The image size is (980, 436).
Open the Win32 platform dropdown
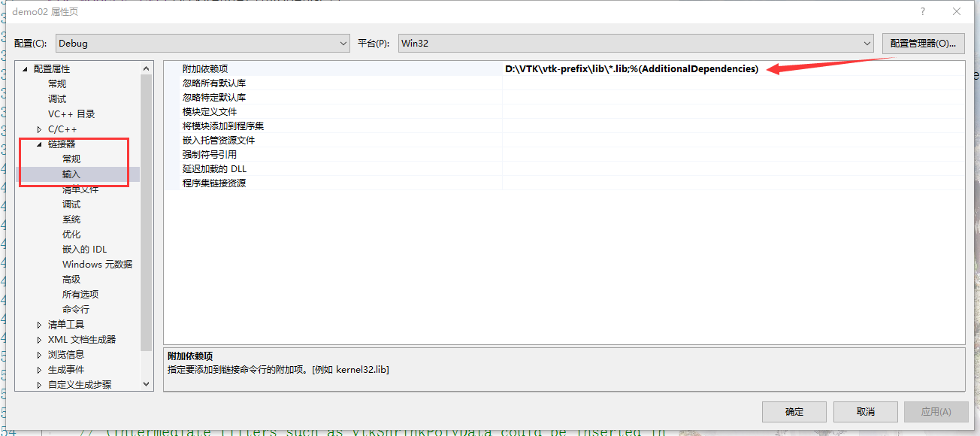(x=866, y=43)
